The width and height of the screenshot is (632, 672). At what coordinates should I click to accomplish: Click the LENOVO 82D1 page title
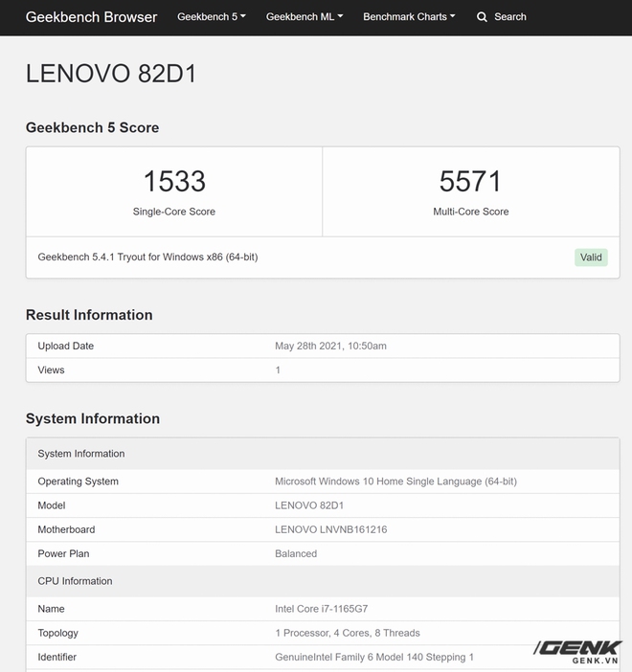[x=111, y=74]
